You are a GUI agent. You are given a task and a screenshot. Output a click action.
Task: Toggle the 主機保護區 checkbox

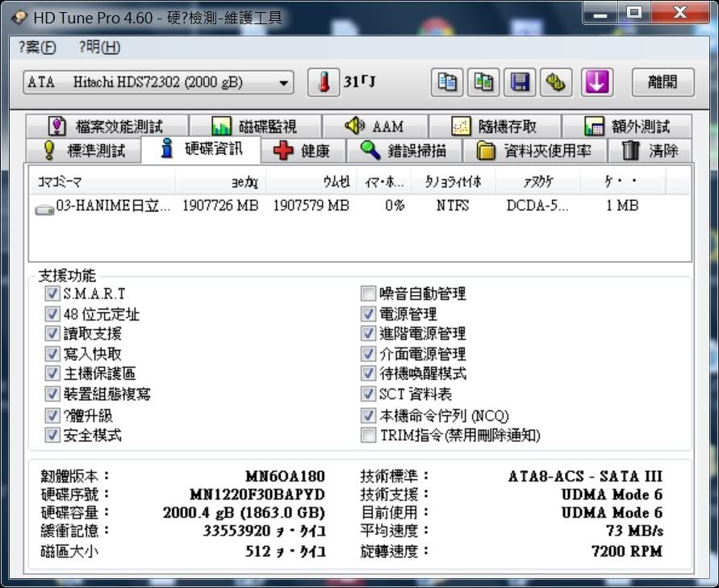tap(52, 373)
